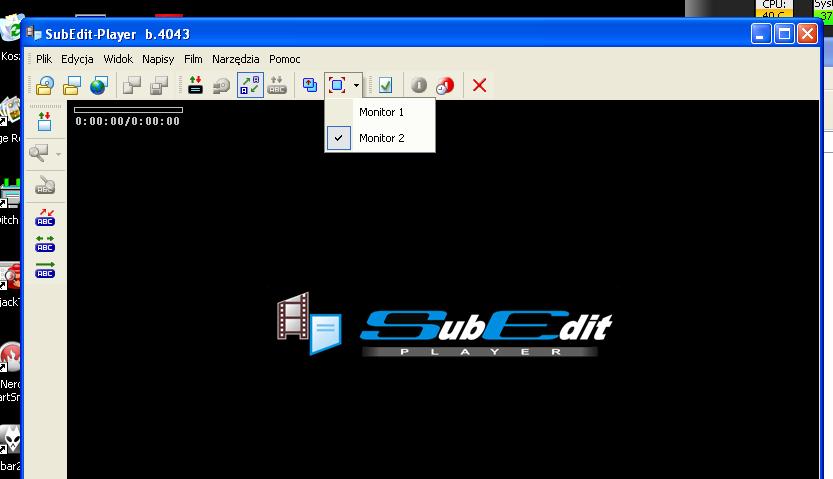Click the grayed sidebar ABC edit icon

pyautogui.click(x=45, y=185)
